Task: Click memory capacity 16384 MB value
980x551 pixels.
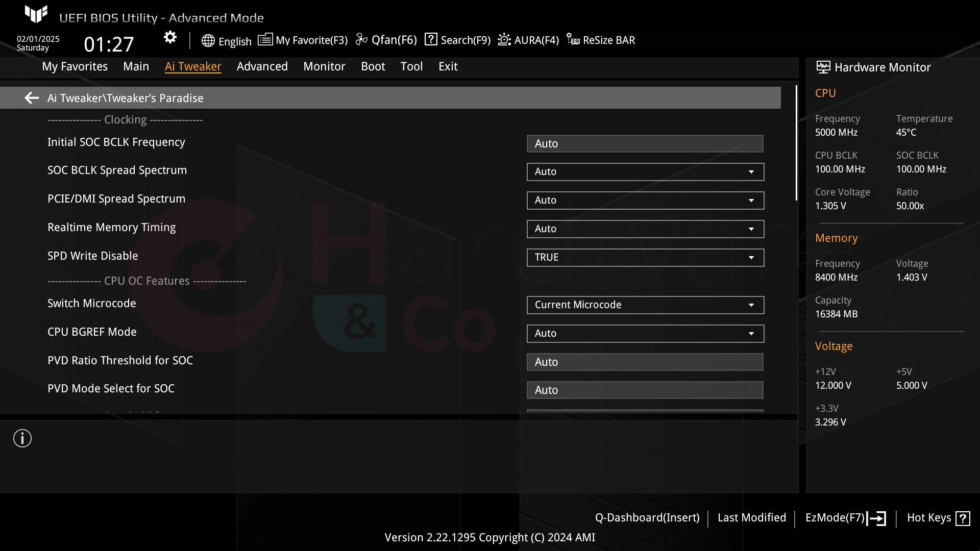Action: (x=836, y=314)
